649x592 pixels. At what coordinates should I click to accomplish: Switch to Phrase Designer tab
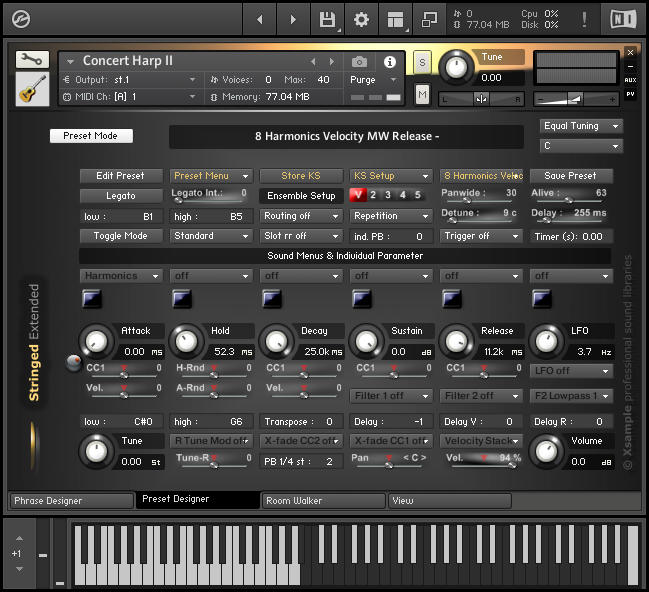pyautogui.click(x=72, y=501)
